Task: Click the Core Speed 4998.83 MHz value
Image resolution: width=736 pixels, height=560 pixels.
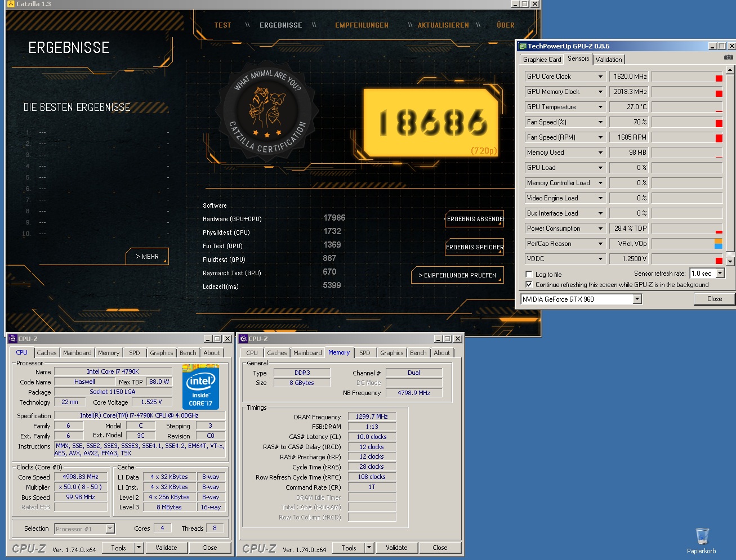Action: point(81,477)
